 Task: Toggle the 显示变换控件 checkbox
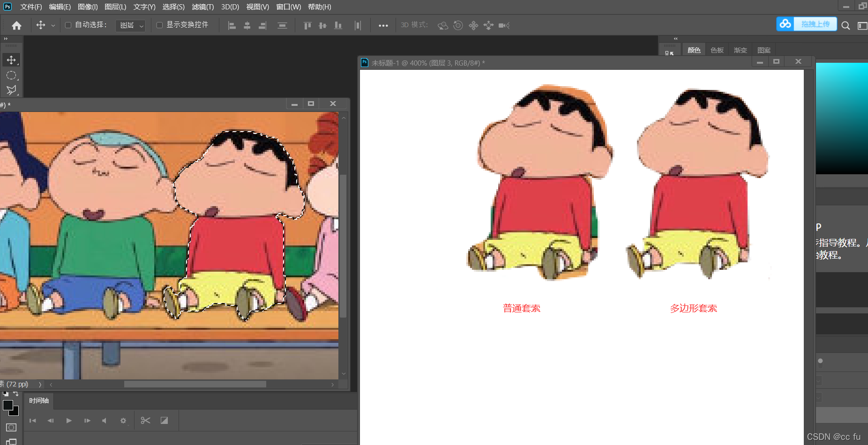click(x=159, y=25)
